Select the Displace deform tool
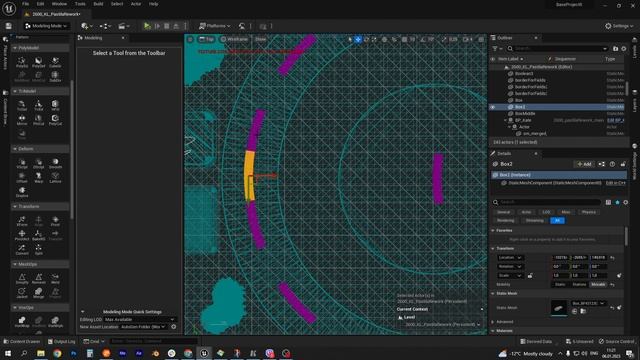 coord(22,192)
